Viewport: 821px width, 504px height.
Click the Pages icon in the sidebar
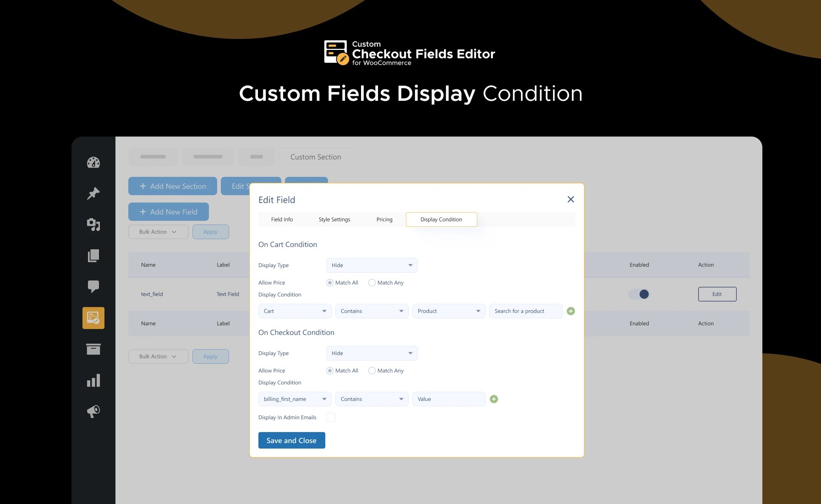(x=93, y=255)
